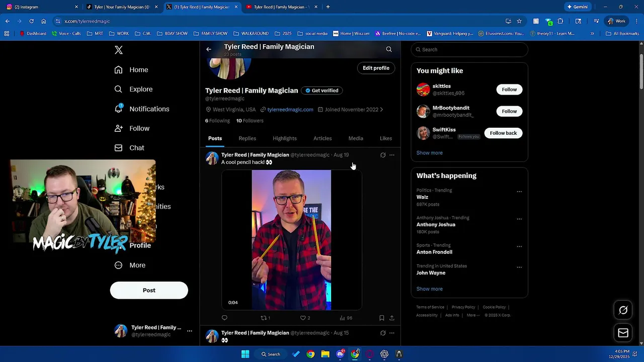Expand Joined November 2022 chevron

381,110
